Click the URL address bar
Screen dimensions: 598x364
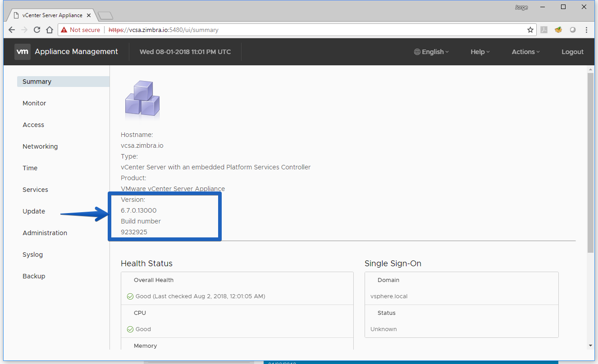pos(297,30)
